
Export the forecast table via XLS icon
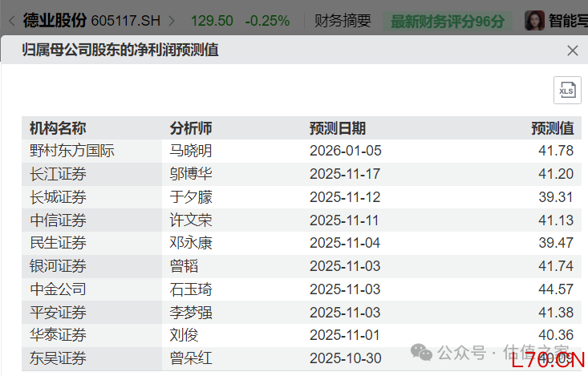pos(566,91)
